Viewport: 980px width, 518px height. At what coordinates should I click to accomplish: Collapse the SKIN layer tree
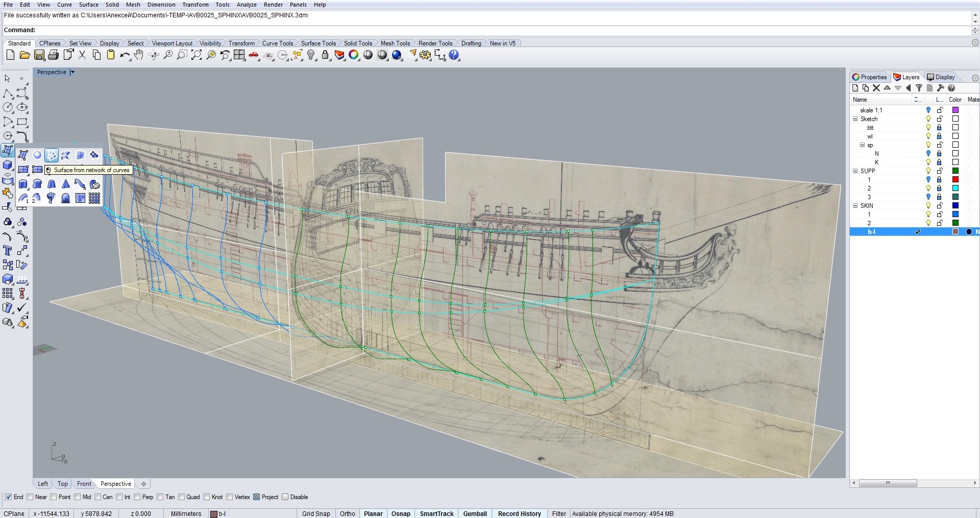(855, 206)
